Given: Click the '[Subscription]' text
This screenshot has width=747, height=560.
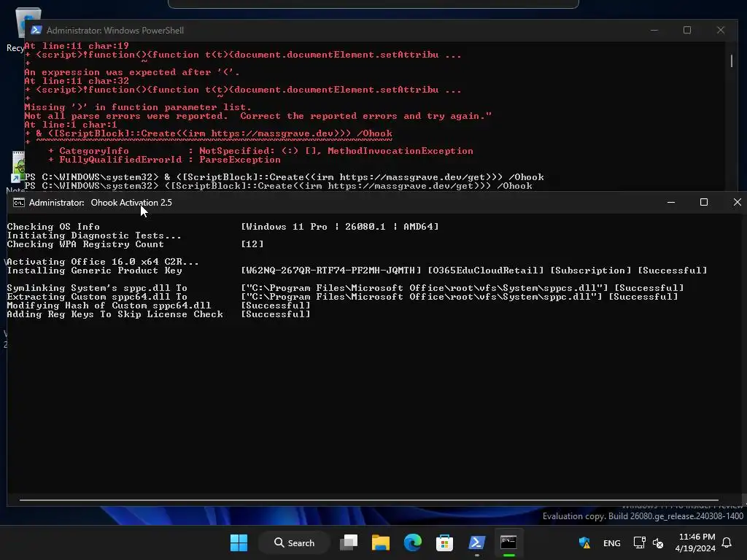Looking at the screenshot, I should 591,271.
